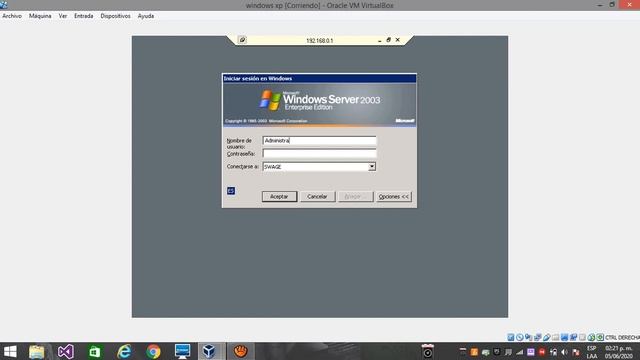Open the clock showing 02:21 p. m.
Image resolution: width=640 pixels, height=360 pixels.
(619, 352)
